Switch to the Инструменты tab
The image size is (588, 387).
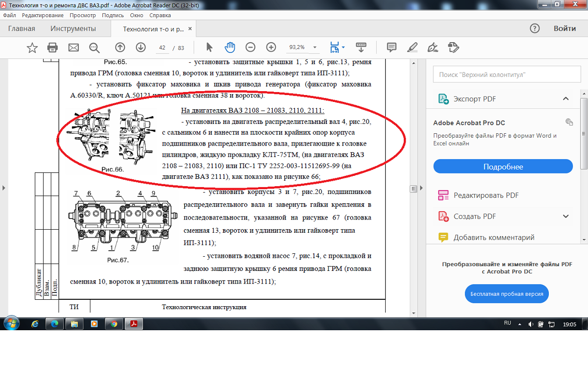pyautogui.click(x=73, y=28)
